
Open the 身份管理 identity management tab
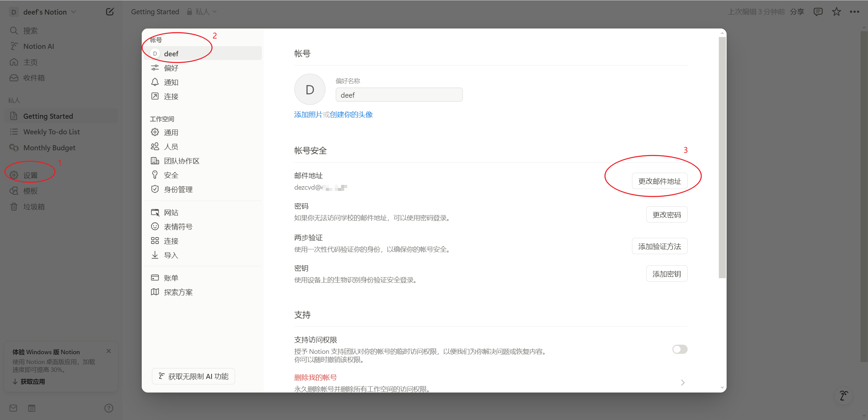click(203, 189)
